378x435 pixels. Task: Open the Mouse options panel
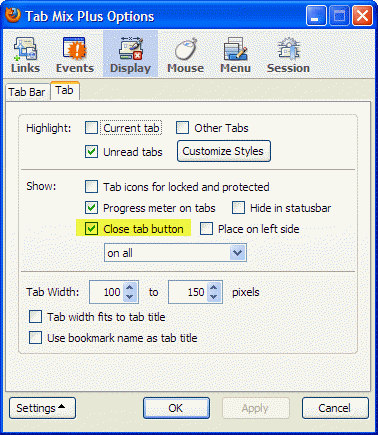tap(185, 55)
